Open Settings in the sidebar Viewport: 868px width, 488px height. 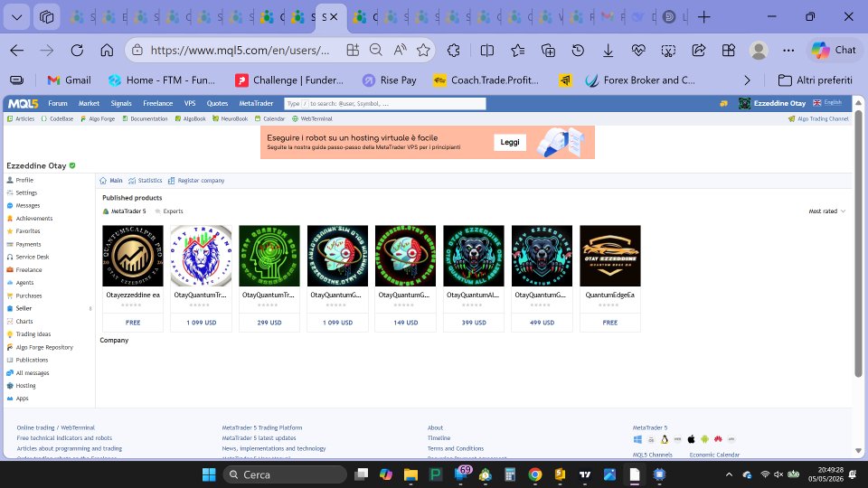(26, 192)
